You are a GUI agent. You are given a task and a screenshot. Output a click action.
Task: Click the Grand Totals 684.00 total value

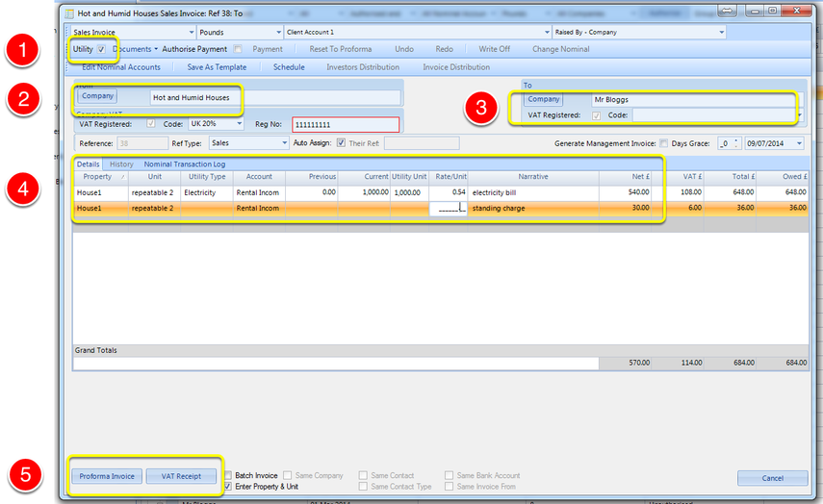point(730,363)
